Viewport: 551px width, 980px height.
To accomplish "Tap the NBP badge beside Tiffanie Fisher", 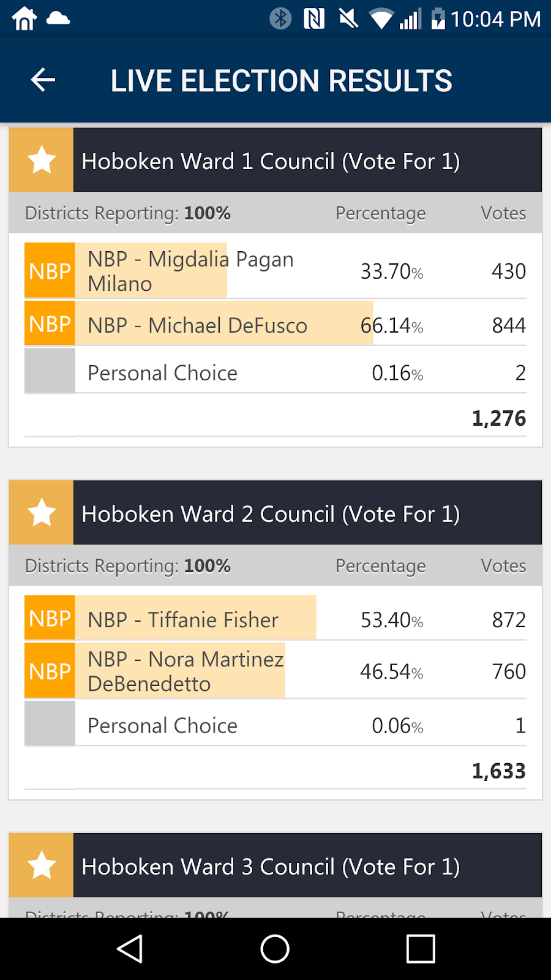I will coord(49,618).
